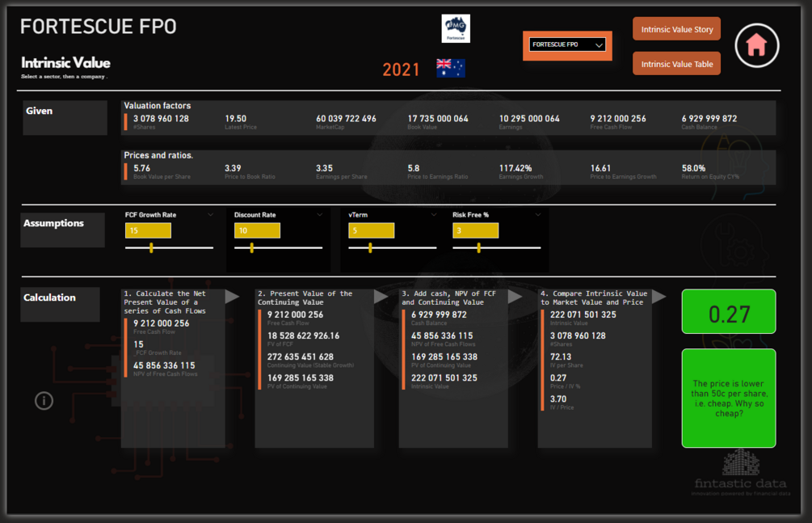Click Earnings per Share 3.35
This screenshot has width=812, height=523.
click(324, 168)
